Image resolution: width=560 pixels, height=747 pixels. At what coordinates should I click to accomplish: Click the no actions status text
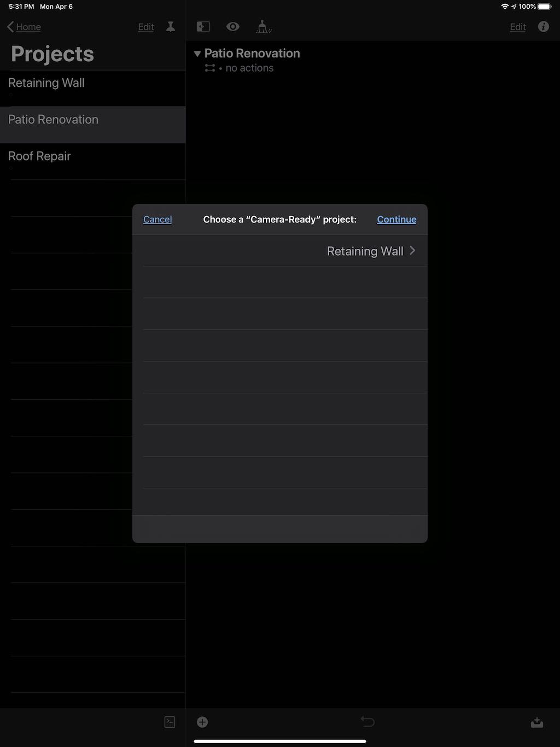coord(249,68)
